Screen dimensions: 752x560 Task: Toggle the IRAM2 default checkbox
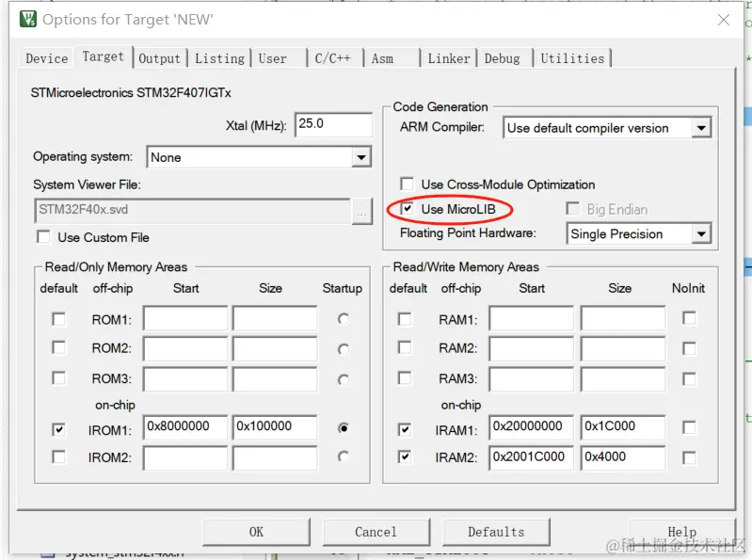(405, 456)
